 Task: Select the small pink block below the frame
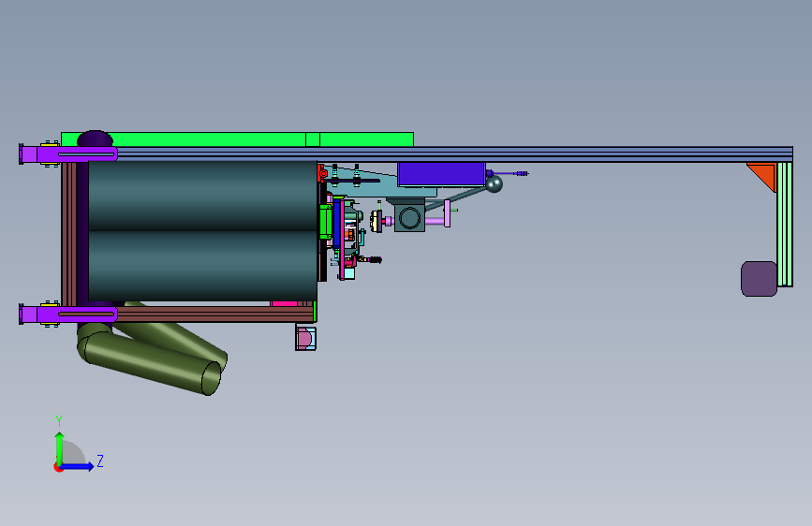pos(305,338)
